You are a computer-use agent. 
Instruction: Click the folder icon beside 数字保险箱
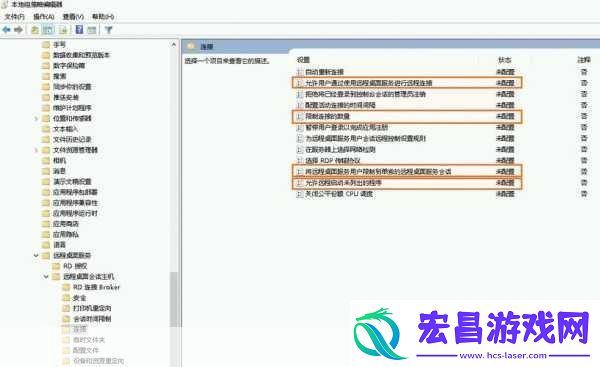tap(46, 65)
